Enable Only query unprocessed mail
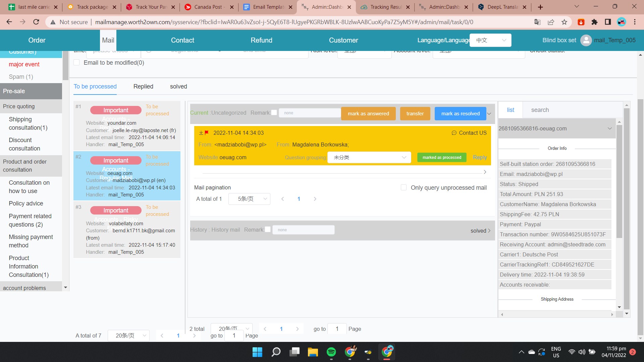This screenshot has height=362, width=644. [x=404, y=188]
